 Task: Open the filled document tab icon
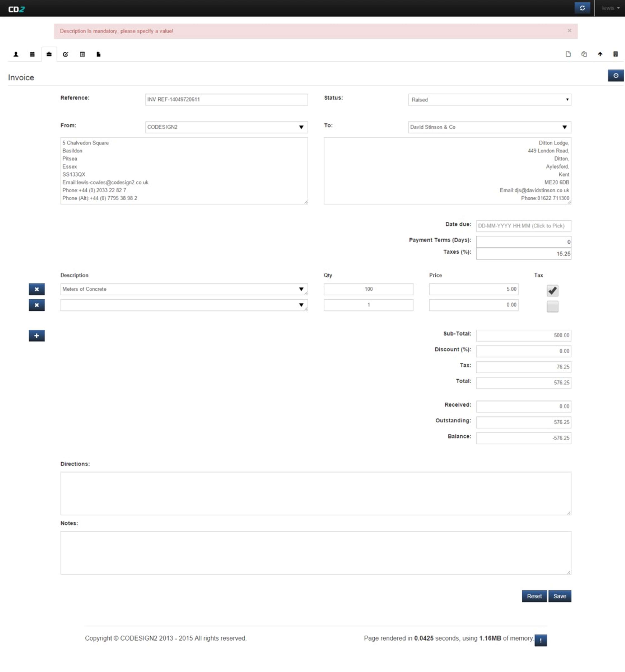click(98, 54)
